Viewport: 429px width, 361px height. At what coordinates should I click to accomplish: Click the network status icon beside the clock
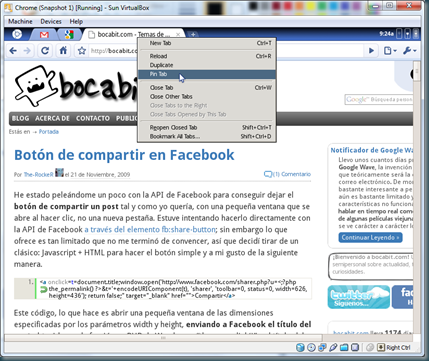coord(407,34)
